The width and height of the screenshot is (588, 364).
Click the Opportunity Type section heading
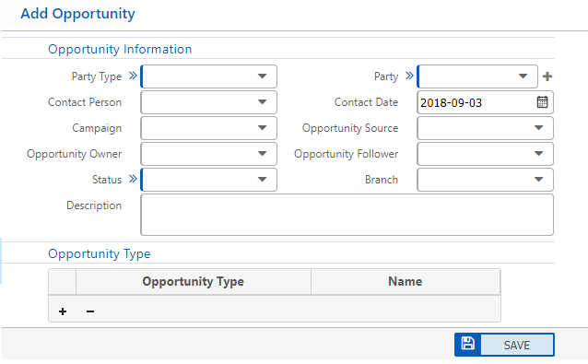coord(99,253)
